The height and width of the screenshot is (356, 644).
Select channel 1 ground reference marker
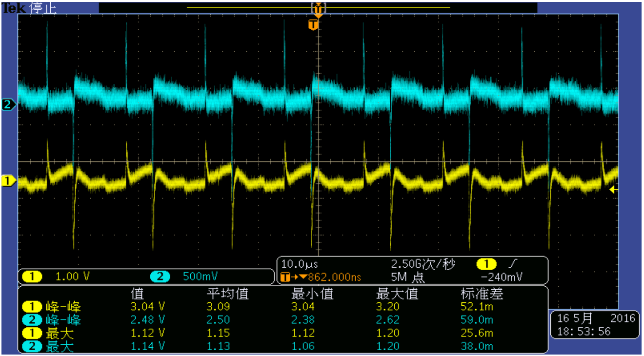[8, 181]
